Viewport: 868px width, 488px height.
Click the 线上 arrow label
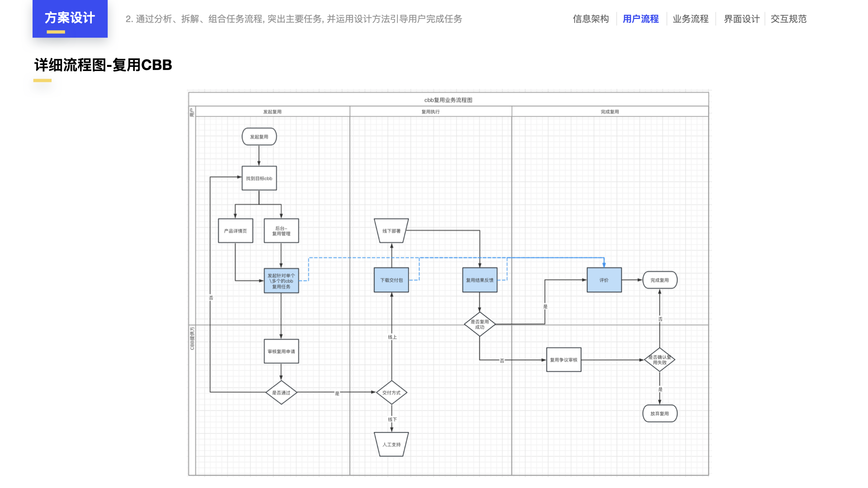pyautogui.click(x=392, y=337)
